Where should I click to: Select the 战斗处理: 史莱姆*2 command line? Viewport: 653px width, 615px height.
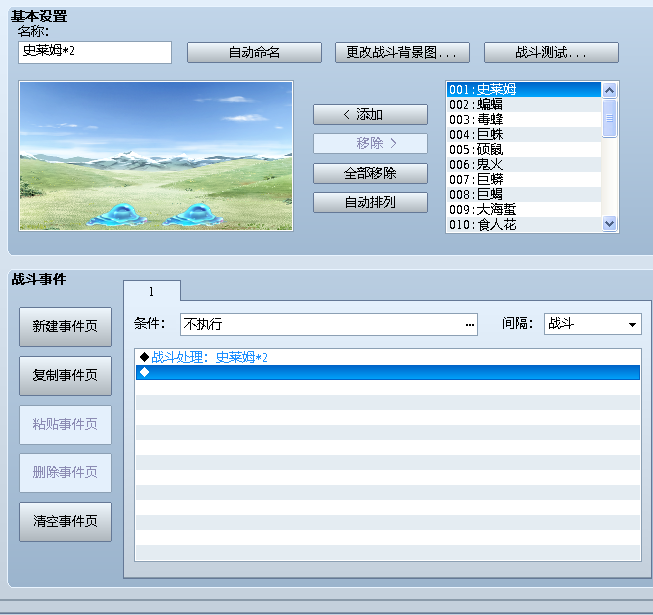tap(388, 357)
